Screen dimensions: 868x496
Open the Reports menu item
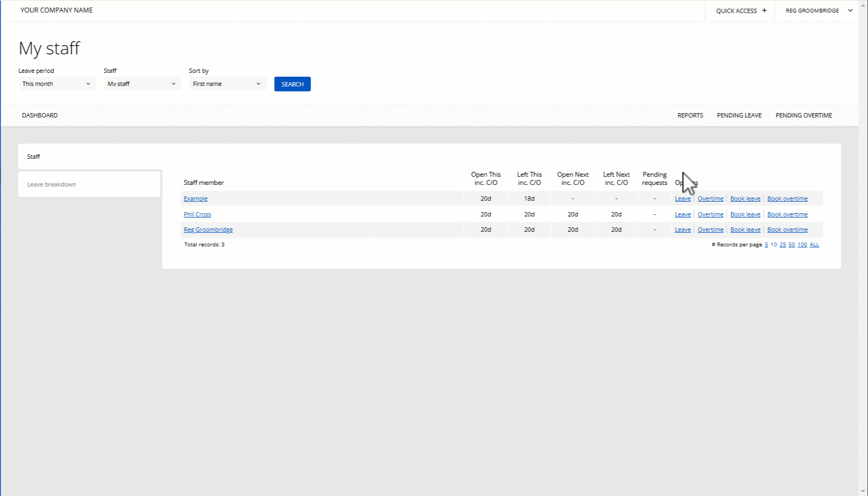pos(690,115)
